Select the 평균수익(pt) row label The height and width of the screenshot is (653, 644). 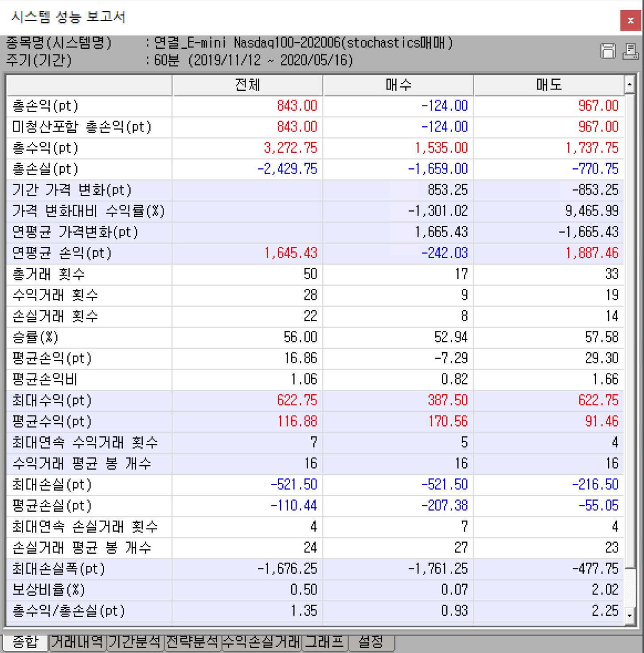point(52,422)
